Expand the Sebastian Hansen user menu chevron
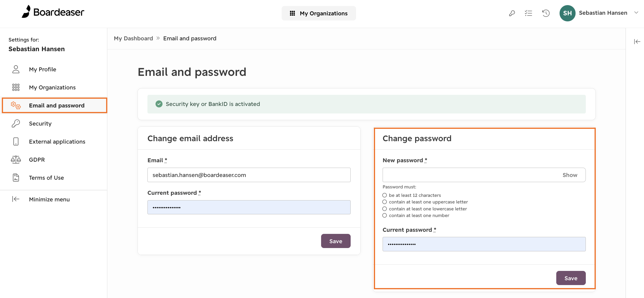Screen dimensions: 644x298 636,13
